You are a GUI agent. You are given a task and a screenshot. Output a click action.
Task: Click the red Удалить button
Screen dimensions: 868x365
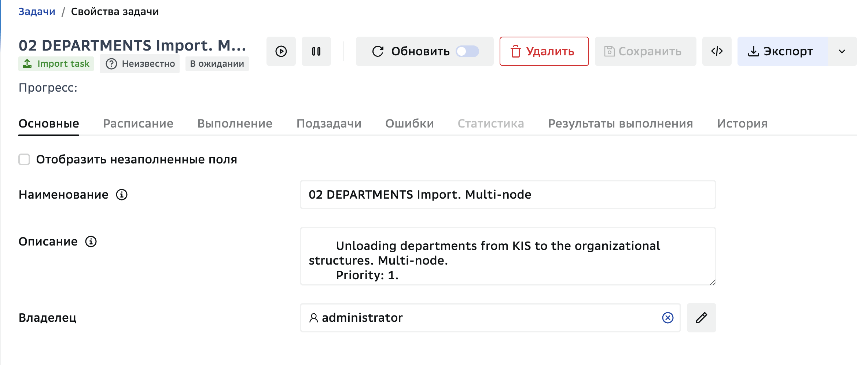point(544,51)
